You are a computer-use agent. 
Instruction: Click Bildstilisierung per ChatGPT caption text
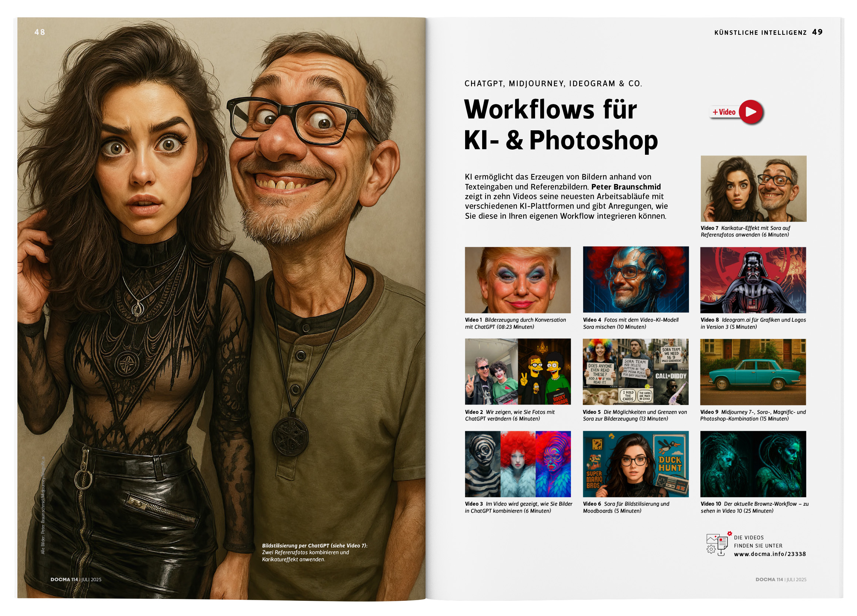click(x=315, y=552)
